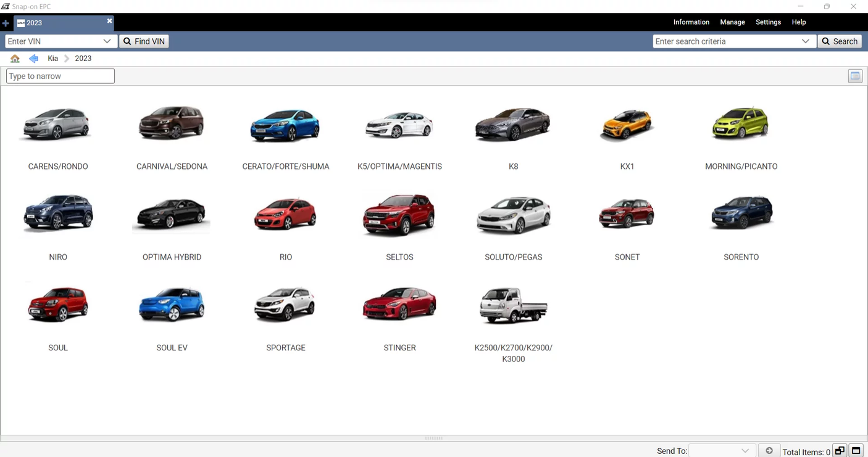Viewport: 868px width, 457px height.
Task: Click the Send To forward arrow icon
Action: pyautogui.click(x=769, y=450)
